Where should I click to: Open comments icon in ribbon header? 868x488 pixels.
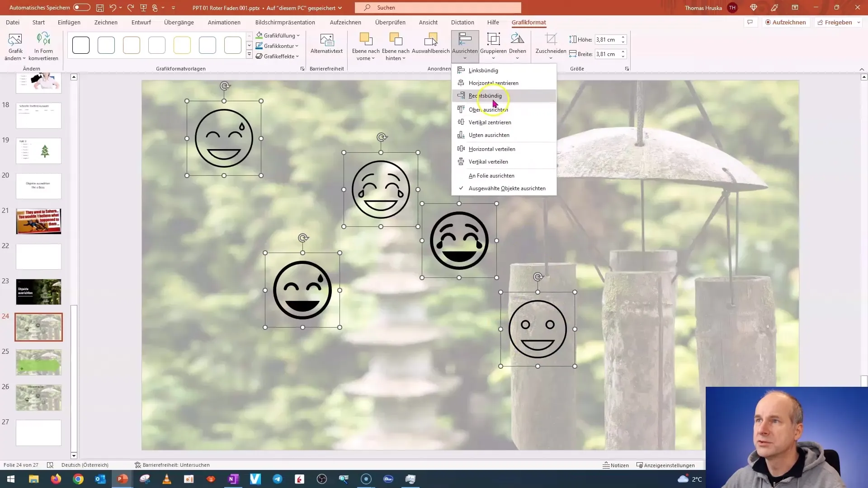tap(750, 22)
